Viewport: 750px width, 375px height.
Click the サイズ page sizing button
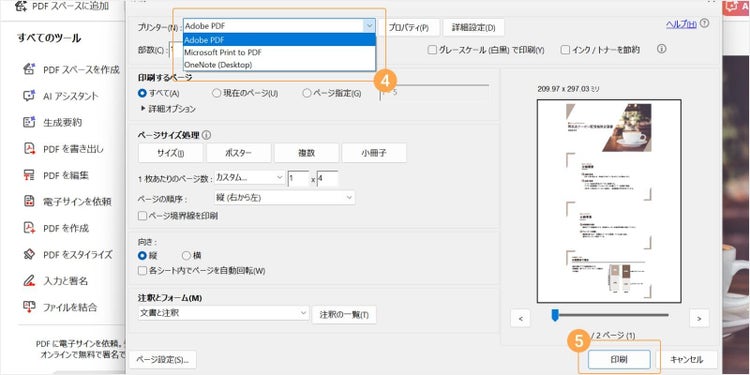point(170,153)
